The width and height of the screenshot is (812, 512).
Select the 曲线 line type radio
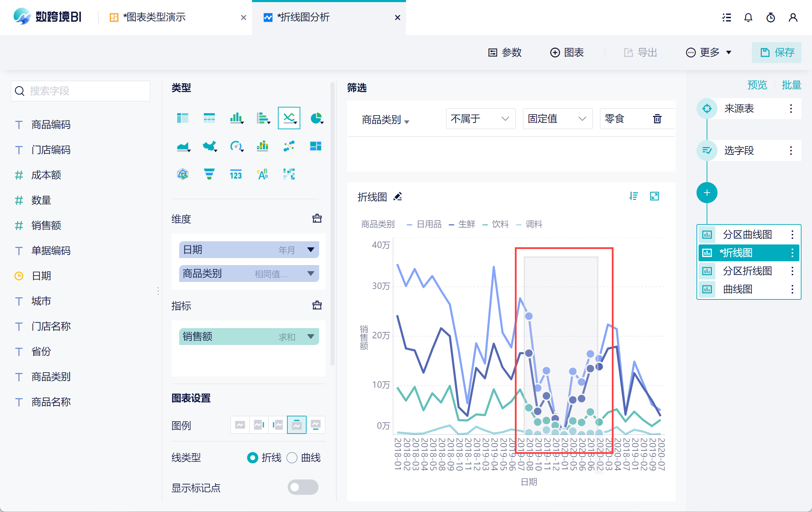(x=292, y=458)
